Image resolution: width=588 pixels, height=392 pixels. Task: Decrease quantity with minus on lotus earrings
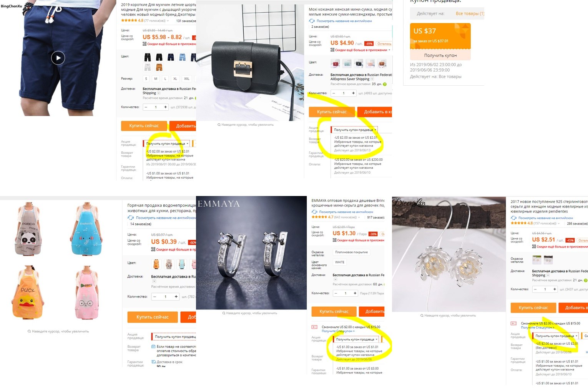click(x=535, y=289)
